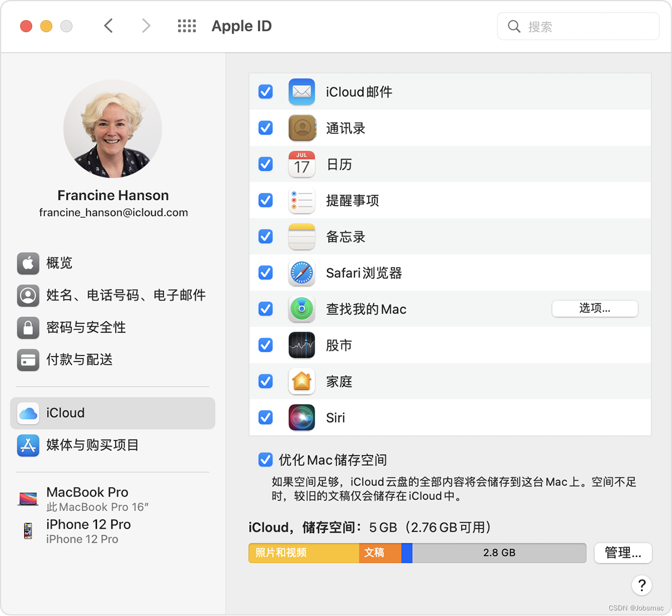Select 密码与安全性 in the sidebar
This screenshot has width=672, height=616.
tap(112, 328)
